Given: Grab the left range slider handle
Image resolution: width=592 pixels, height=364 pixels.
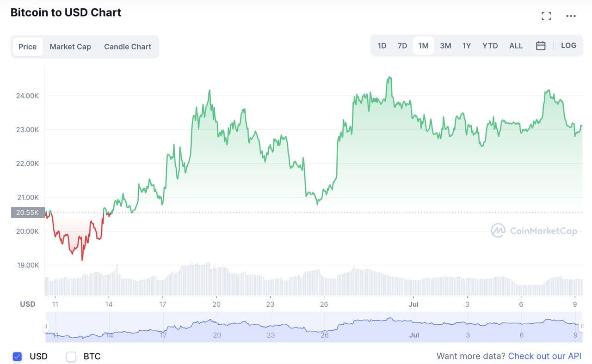Looking at the screenshot, I should click(46, 327).
